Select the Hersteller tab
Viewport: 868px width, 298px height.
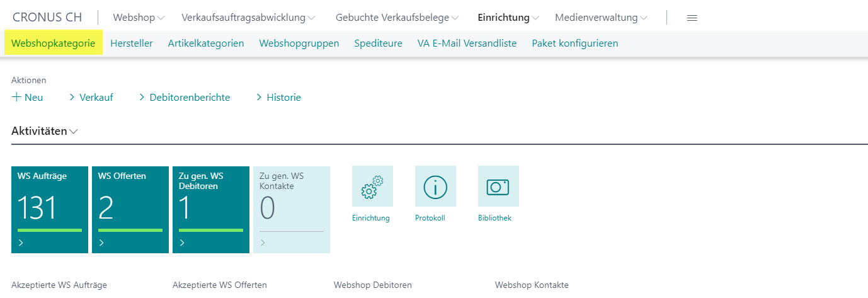tap(132, 43)
